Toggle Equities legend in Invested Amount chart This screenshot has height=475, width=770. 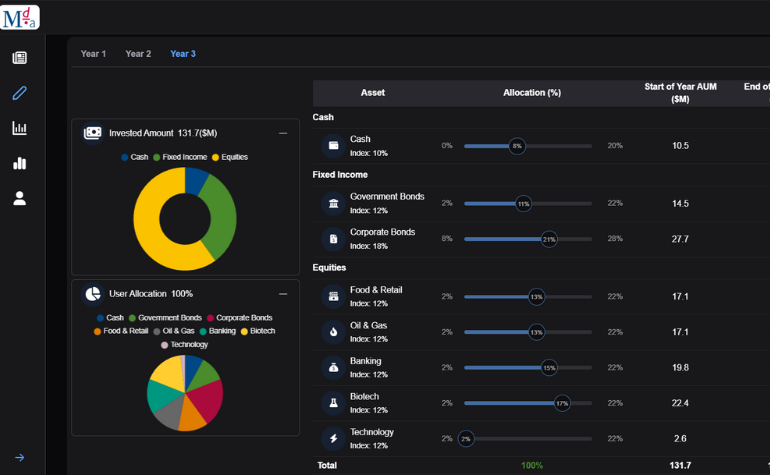point(229,157)
